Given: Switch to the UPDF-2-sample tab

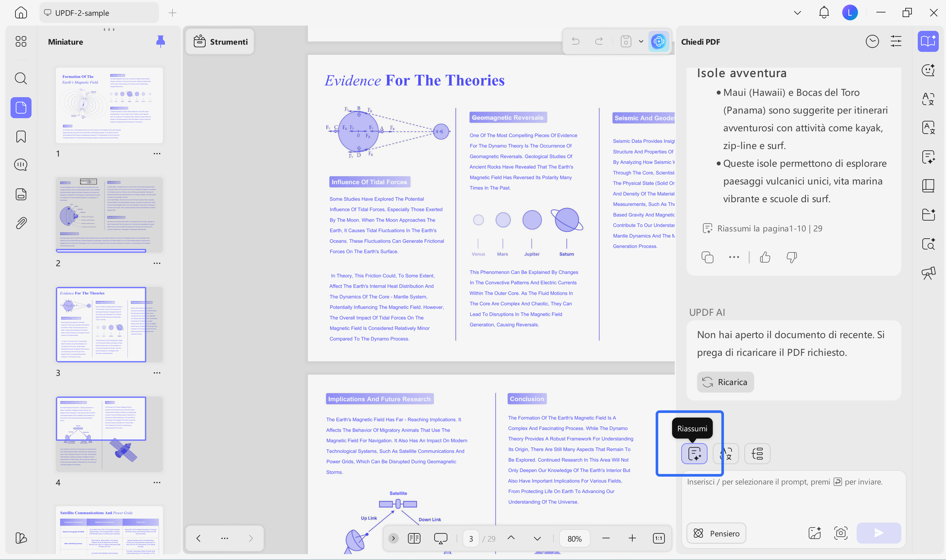Looking at the screenshot, I should tap(99, 13).
